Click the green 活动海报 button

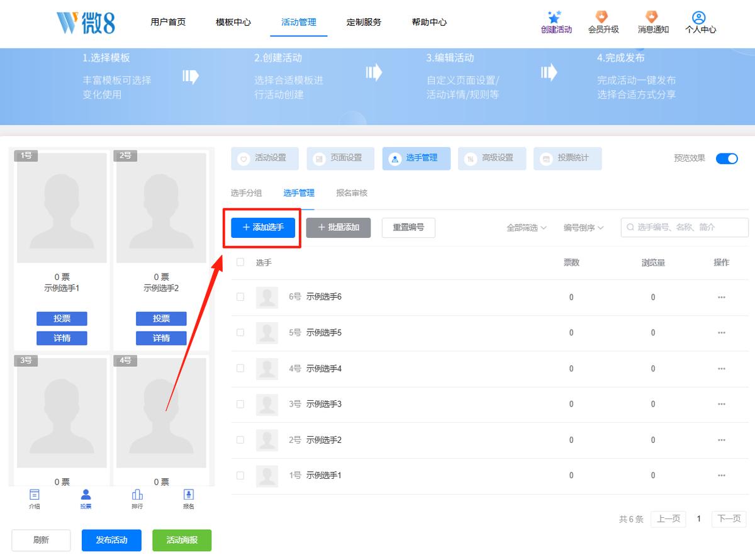(182, 540)
